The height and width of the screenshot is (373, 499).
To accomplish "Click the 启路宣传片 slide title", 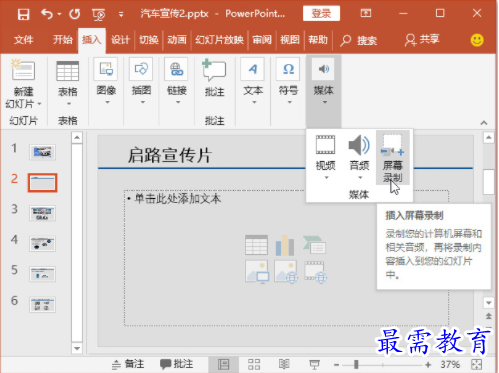I will tap(170, 155).
